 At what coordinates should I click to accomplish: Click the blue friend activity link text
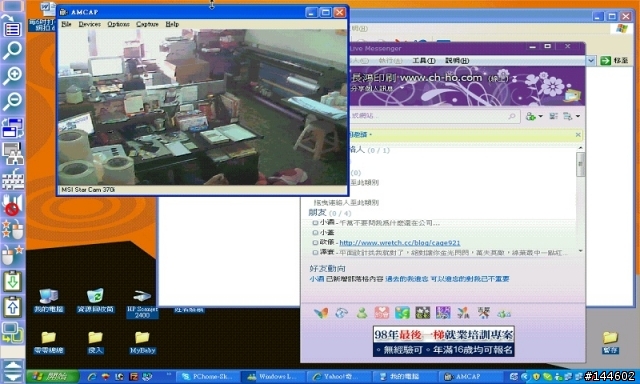click(447, 279)
